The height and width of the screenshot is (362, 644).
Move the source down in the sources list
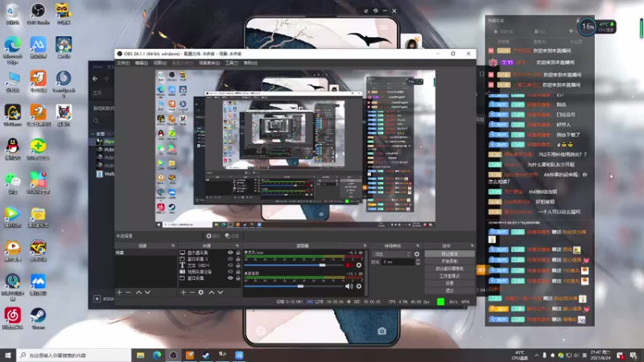click(x=220, y=292)
